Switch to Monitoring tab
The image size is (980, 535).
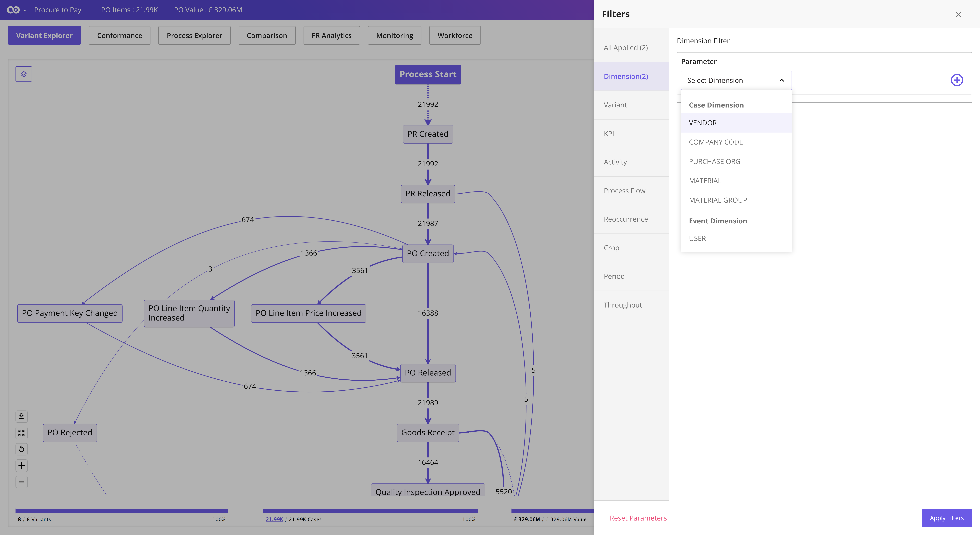point(394,35)
